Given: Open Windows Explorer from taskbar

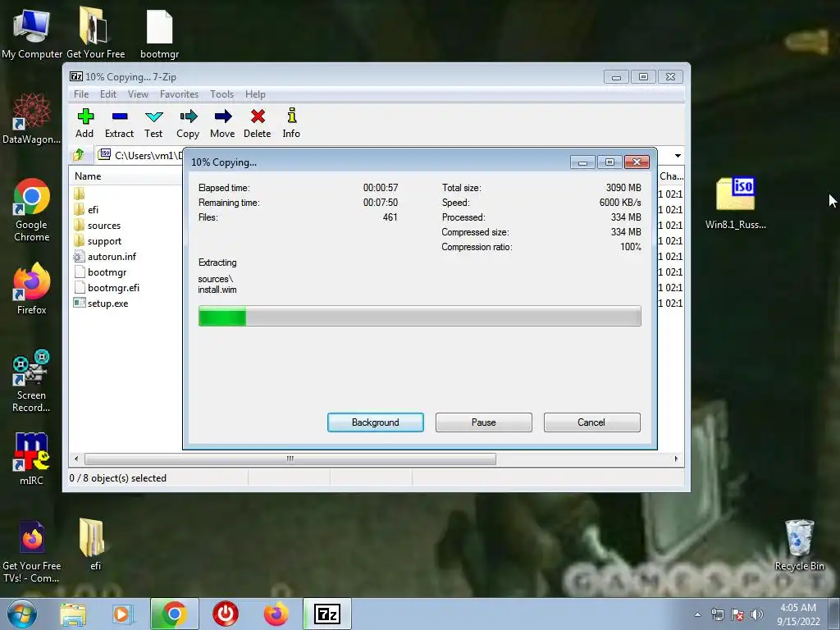Looking at the screenshot, I should [73, 614].
